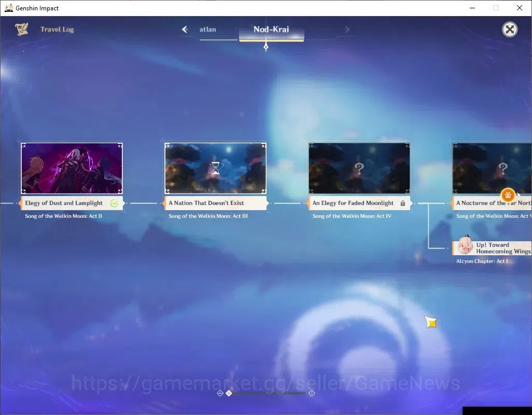This screenshot has height=415, width=532.
Task: Minimize the Genshin Impact window
Action: [x=472, y=8]
